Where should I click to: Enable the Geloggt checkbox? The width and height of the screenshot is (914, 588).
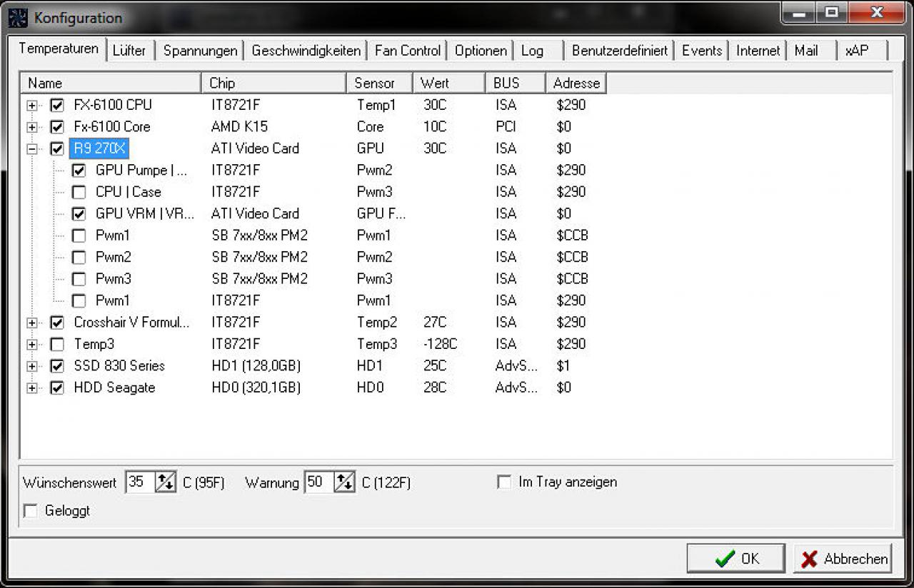[31, 511]
